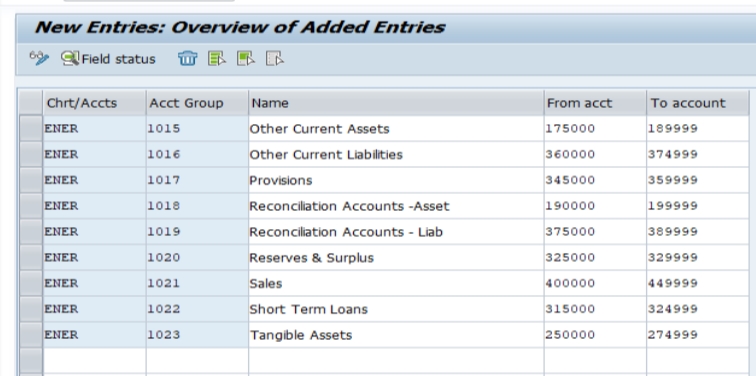Click empty Name cell below Tangible Assets
This screenshot has height=376, width=756.
pos(396,361)
